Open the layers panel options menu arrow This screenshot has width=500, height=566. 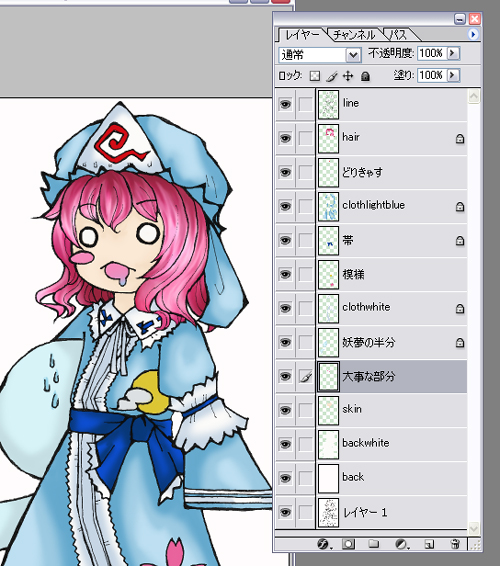coord(473,34)
